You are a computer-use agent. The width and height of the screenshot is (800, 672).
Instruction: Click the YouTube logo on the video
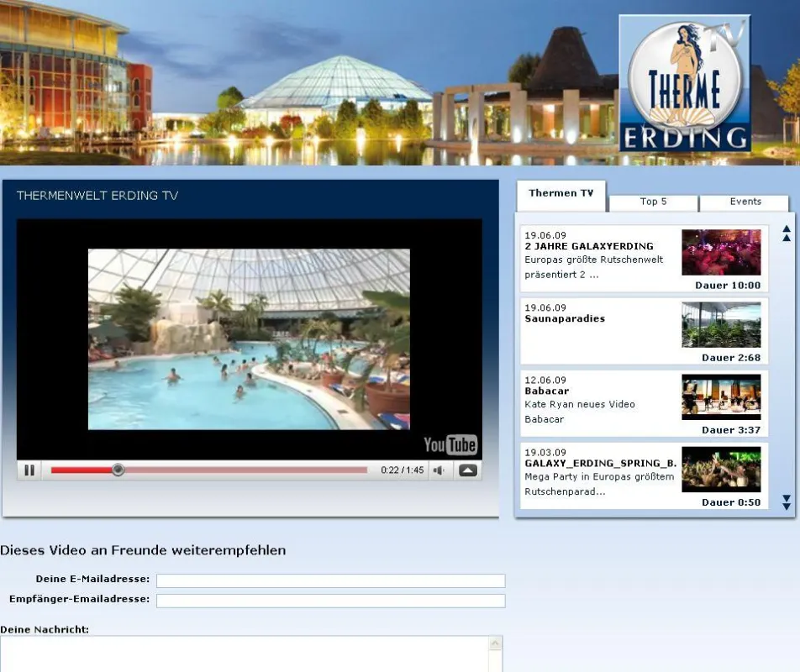click(x=450, y=444)
